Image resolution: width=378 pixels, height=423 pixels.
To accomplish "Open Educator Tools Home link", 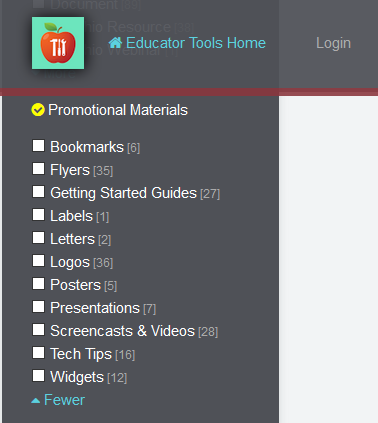I will click(187, 43).
